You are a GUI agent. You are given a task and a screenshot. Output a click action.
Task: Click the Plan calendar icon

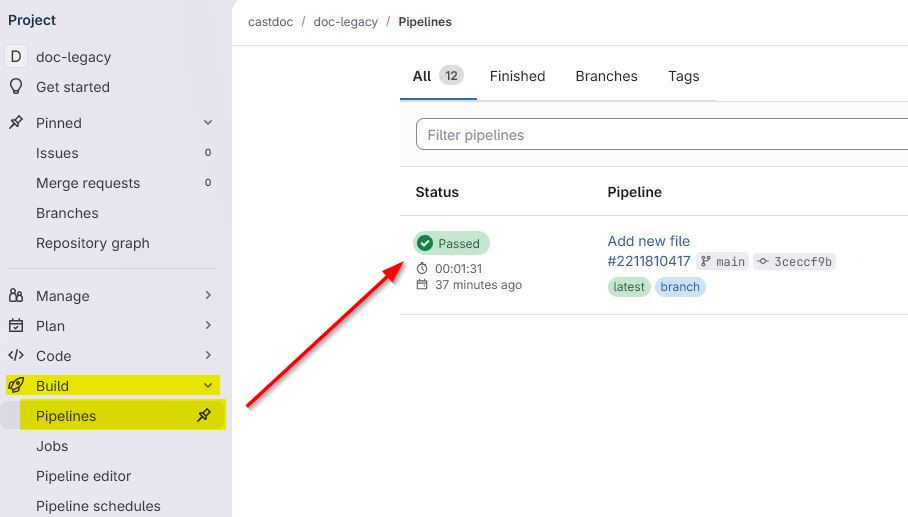click(x=16, y=326)
